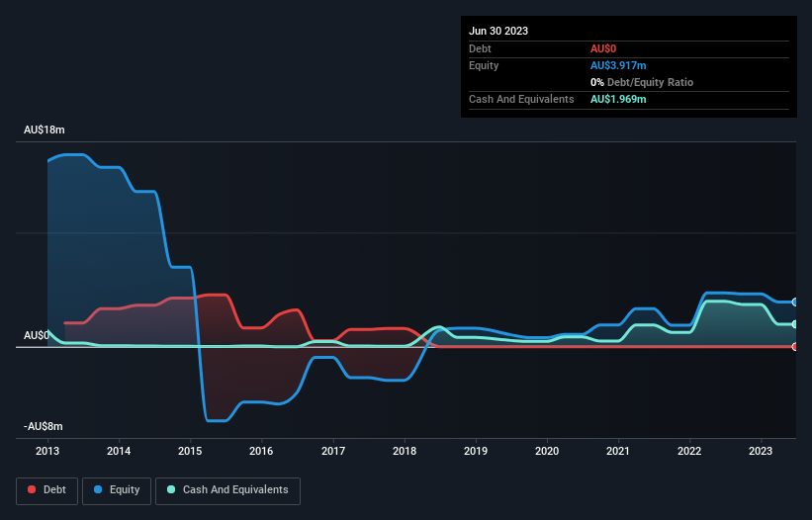Click the 2019 x-axis label
Screen dimensions: 812x520
476,451
